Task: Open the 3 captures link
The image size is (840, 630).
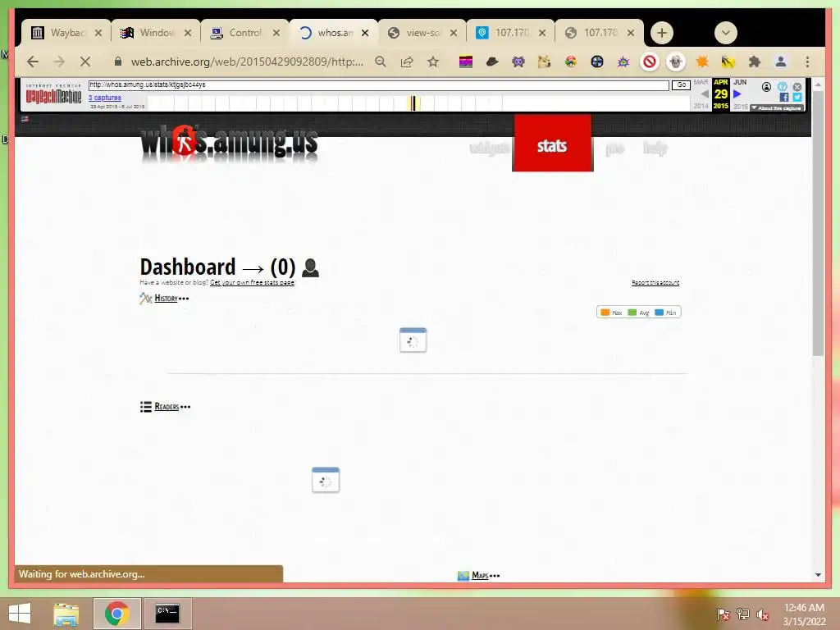Action: coord(105,98)
